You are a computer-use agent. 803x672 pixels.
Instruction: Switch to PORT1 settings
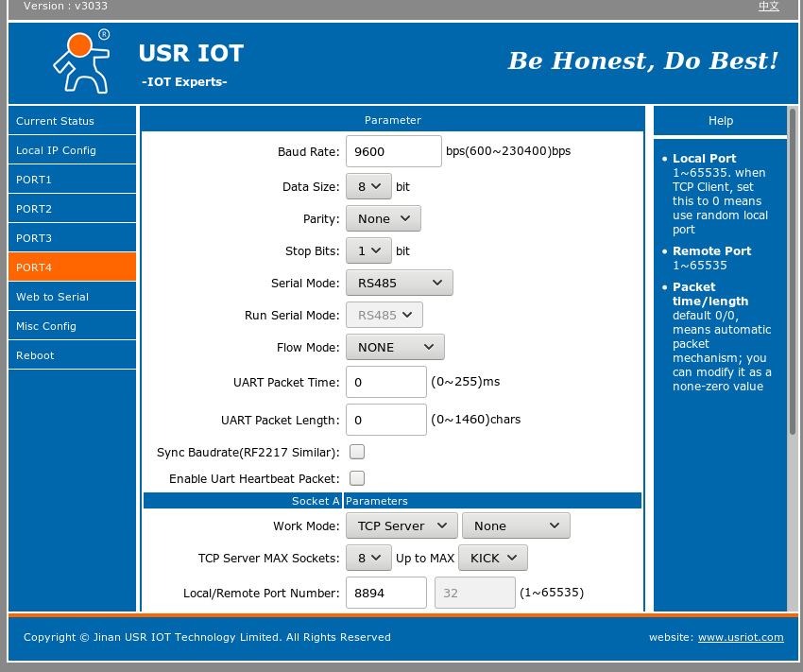coord(72,180)
